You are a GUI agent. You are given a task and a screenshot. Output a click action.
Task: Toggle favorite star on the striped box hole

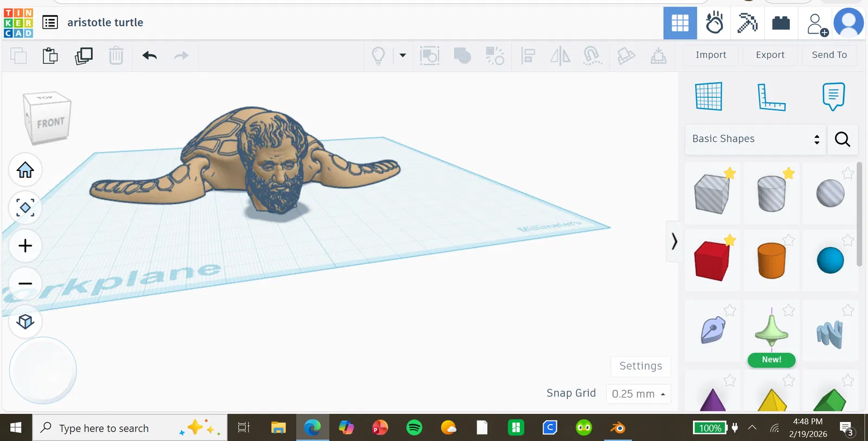(x=730, y=173)
